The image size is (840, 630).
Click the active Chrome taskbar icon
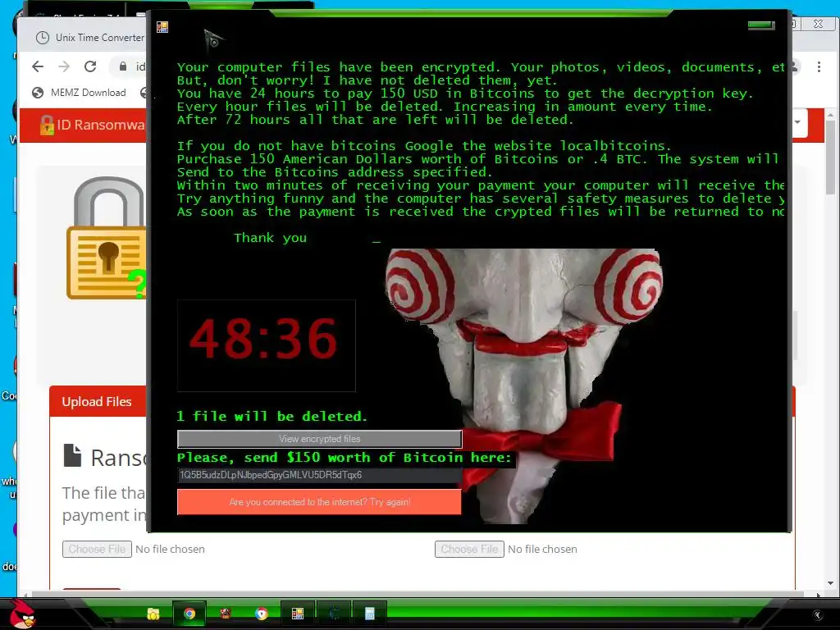coord(189,614)
